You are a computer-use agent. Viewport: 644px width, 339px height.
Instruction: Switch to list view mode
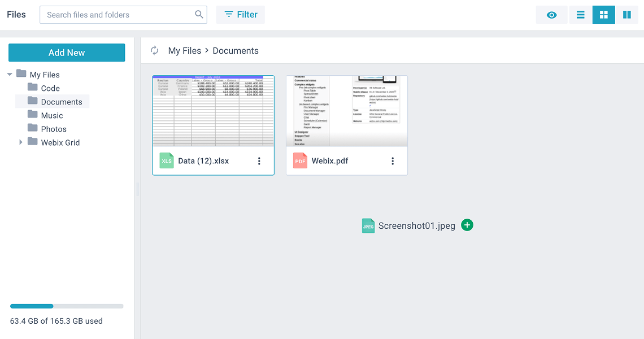pyautogui.click(x=580, y=15)
